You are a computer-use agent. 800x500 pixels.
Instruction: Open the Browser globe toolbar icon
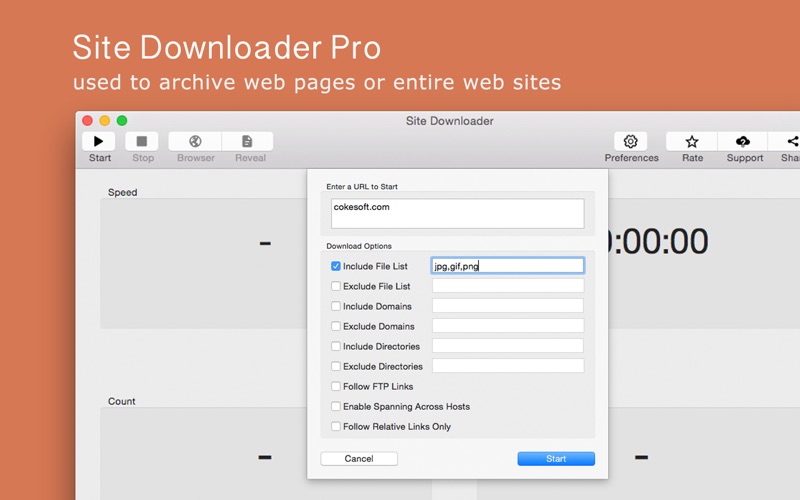[195, 141]
